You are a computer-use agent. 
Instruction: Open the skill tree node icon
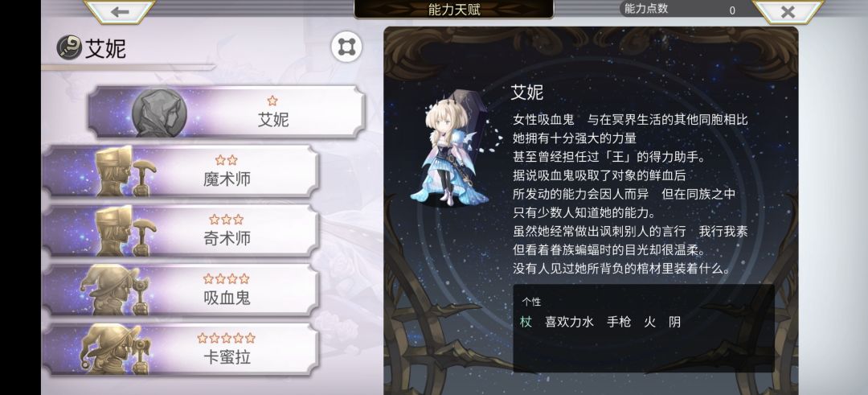coord(346,47)
